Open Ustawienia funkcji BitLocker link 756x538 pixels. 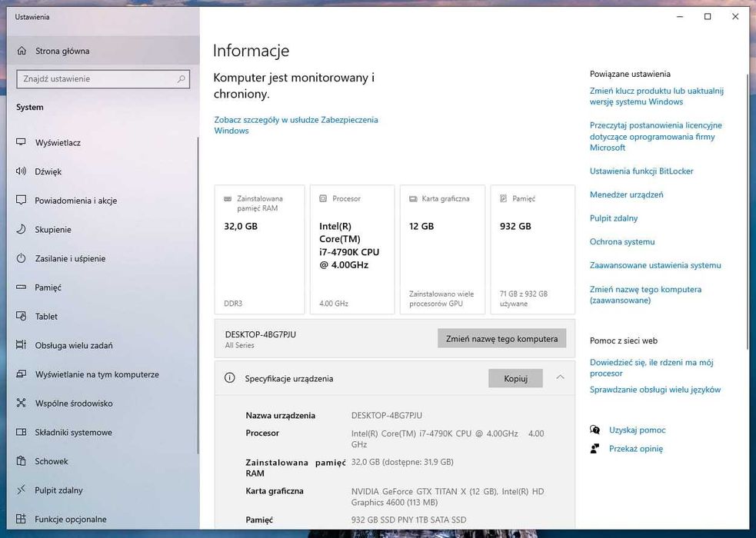[641, 171]
